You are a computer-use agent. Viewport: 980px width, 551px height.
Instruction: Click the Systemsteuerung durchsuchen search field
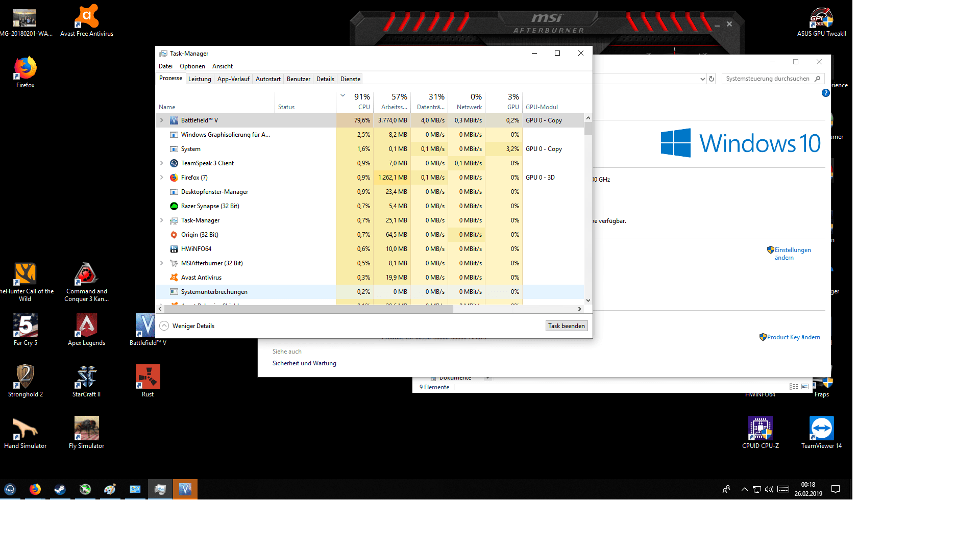click(767, 79)
